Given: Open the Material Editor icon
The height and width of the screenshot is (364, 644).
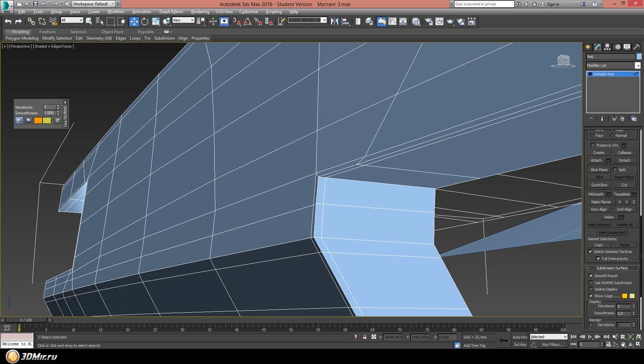Looking at the screenshot, I should point(416,22).
